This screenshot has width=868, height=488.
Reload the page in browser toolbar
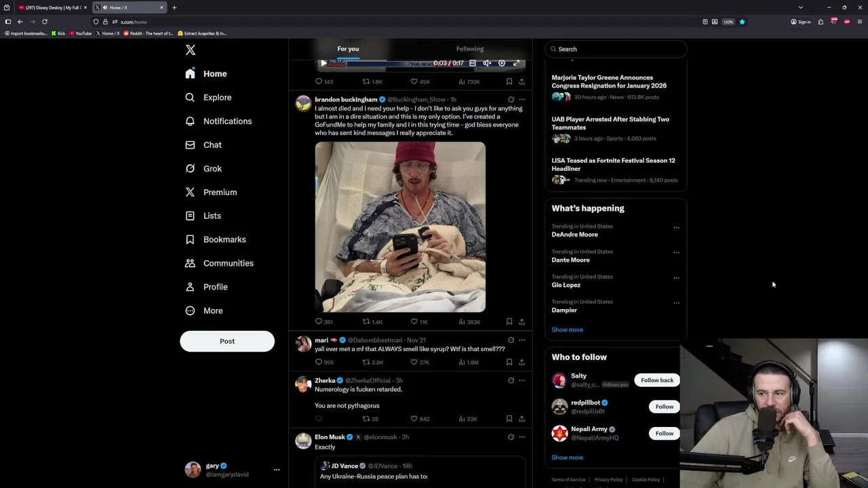click(45, 22)
